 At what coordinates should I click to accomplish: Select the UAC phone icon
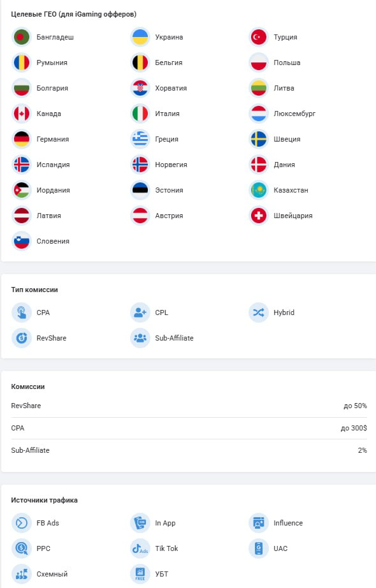(x=259, y=548)
